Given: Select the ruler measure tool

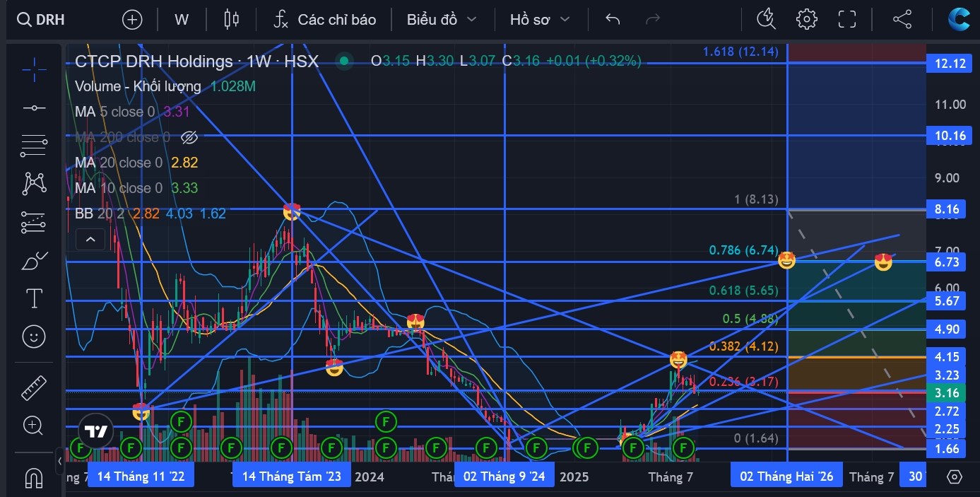Looking at the screenshot, I should (x=33, y=387).
